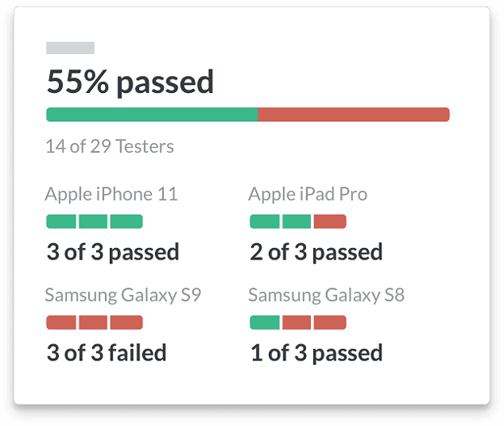Click the red failed segment under iPad Pro
504x426 pixels.
pyautogui.click(x=330, y=221)
